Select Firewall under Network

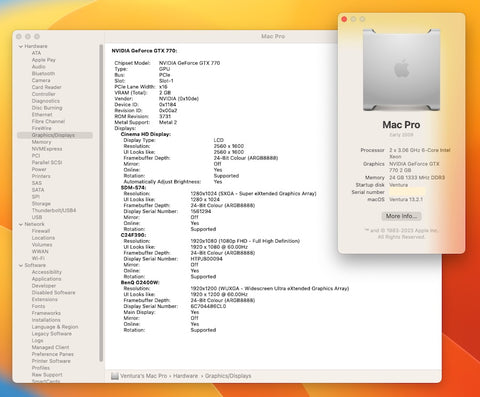point(41,231)
